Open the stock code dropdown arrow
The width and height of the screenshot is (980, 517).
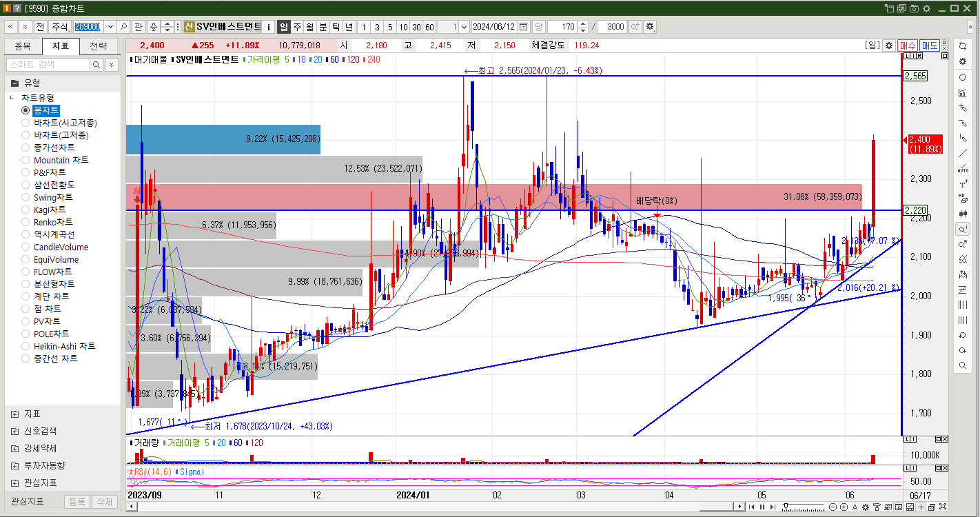(110, 27)
